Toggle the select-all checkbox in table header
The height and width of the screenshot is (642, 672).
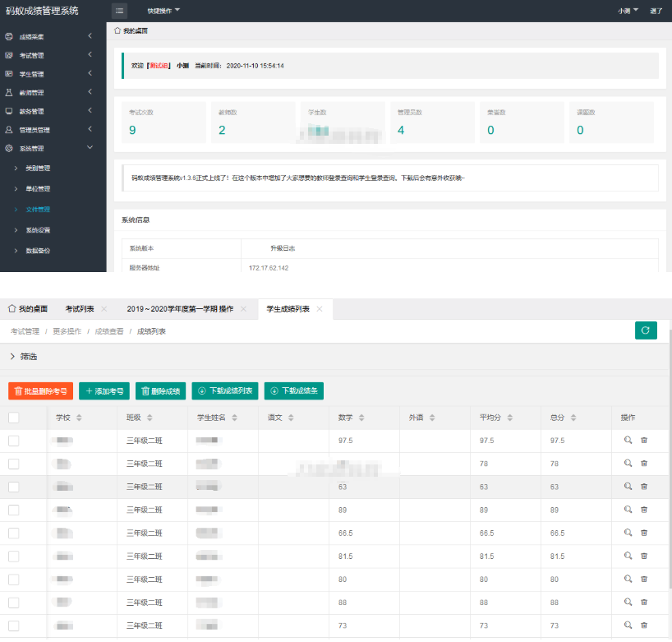coord(14,418)
